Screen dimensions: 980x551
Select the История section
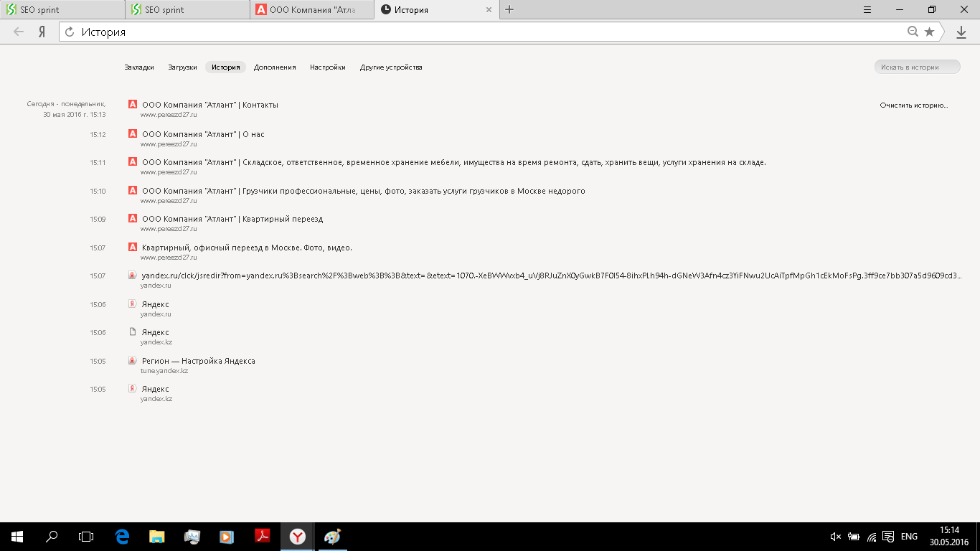click(x=225, y=67)
